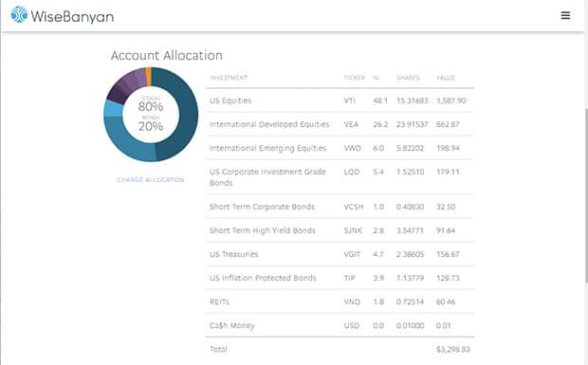588x365 pixels.
Task: Click the light blue chart segment
Action: 113,108
